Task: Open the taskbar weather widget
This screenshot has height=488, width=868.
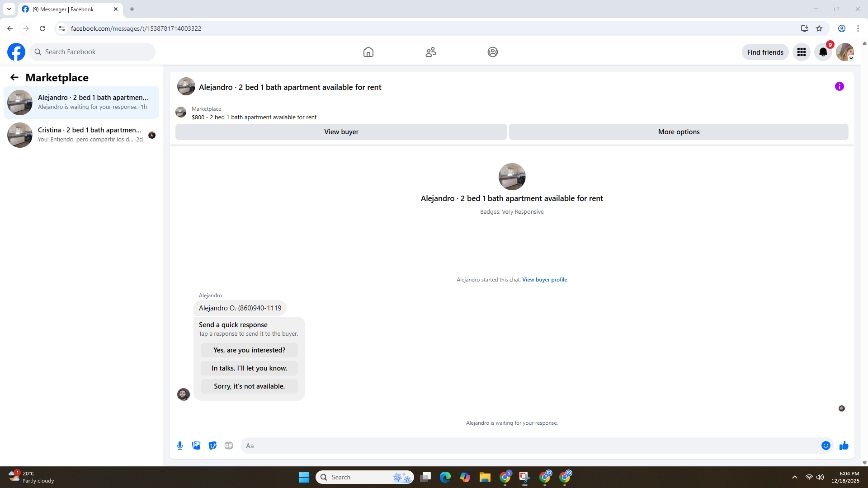Action: pos(32,477)
